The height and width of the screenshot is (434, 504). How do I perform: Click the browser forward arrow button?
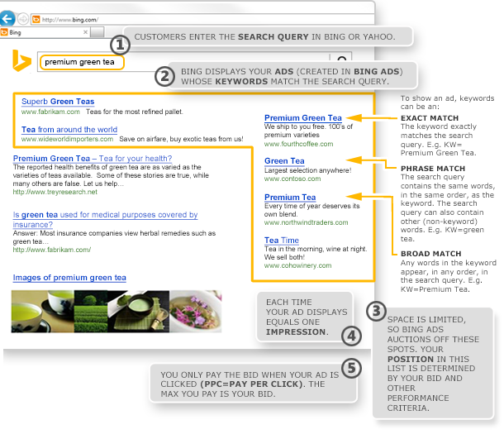23,19
